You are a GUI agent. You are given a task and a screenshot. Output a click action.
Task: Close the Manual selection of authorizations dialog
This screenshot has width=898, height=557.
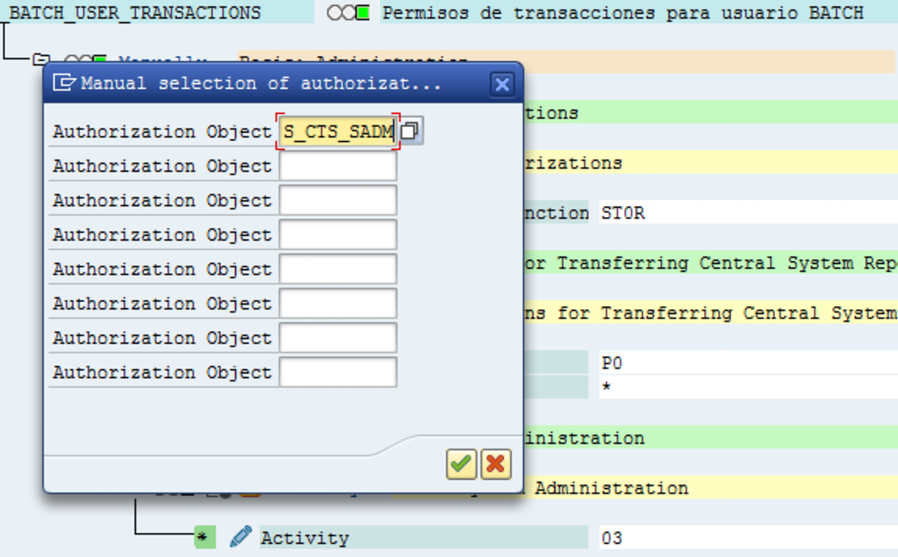click(502, 85)
